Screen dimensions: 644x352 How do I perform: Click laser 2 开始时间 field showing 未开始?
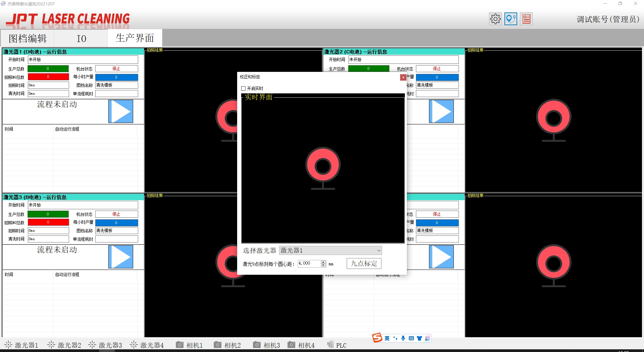[x=404, y=59]
